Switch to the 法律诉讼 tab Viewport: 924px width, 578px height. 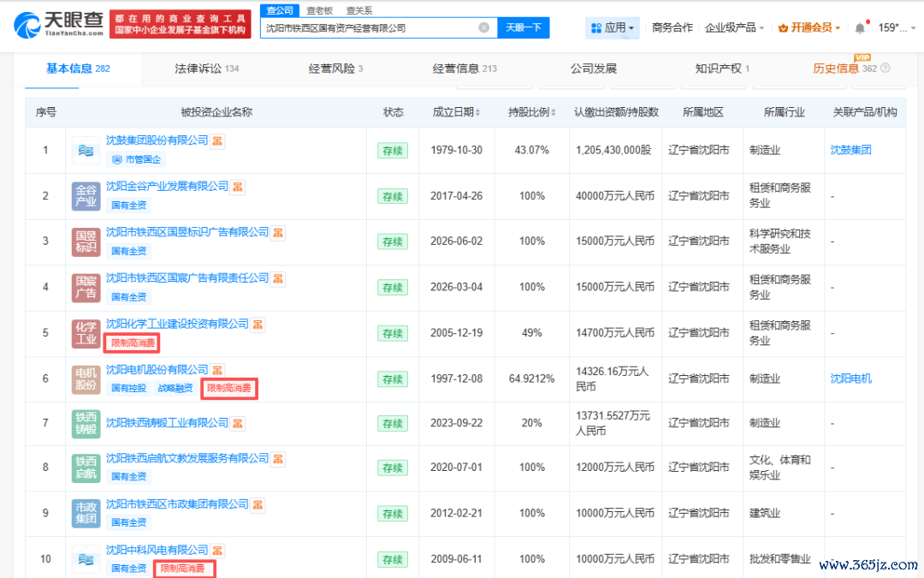point(207,69)
